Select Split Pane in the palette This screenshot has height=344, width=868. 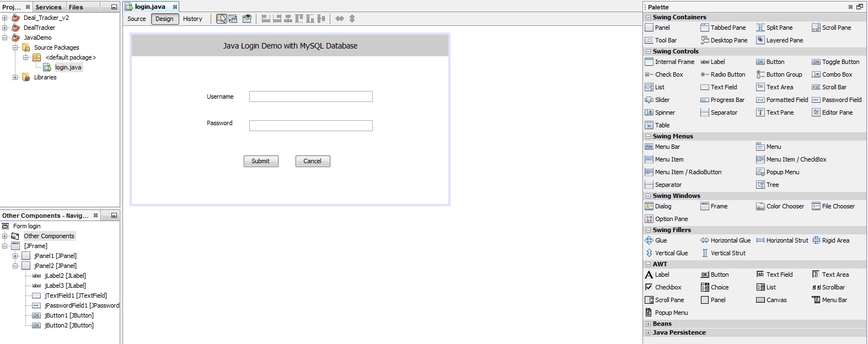[x=774, y=28]
